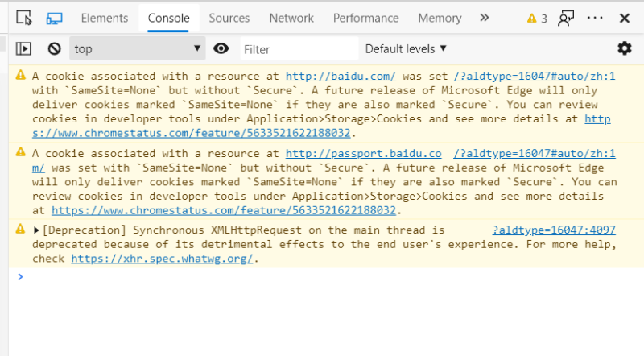The width and height of the screenshot is (644, 356).
Task: Open source link /?aldtype=16047#auto/zh:1 in first warning
Action: [x=535, y=76]
